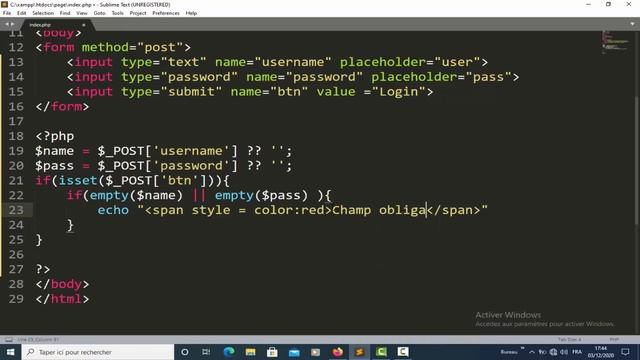
Task: Click '$name' on line 19
Action: 55,151
